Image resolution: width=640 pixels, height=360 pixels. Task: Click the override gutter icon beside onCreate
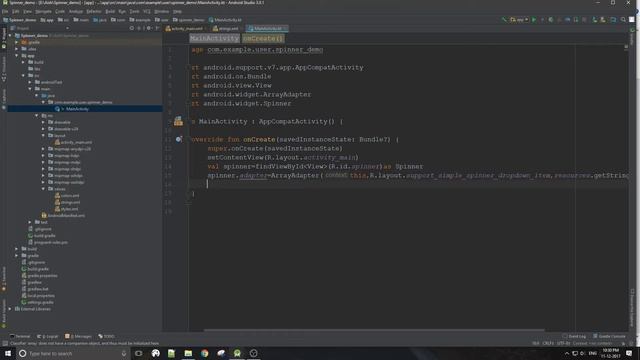pos(178,139)
